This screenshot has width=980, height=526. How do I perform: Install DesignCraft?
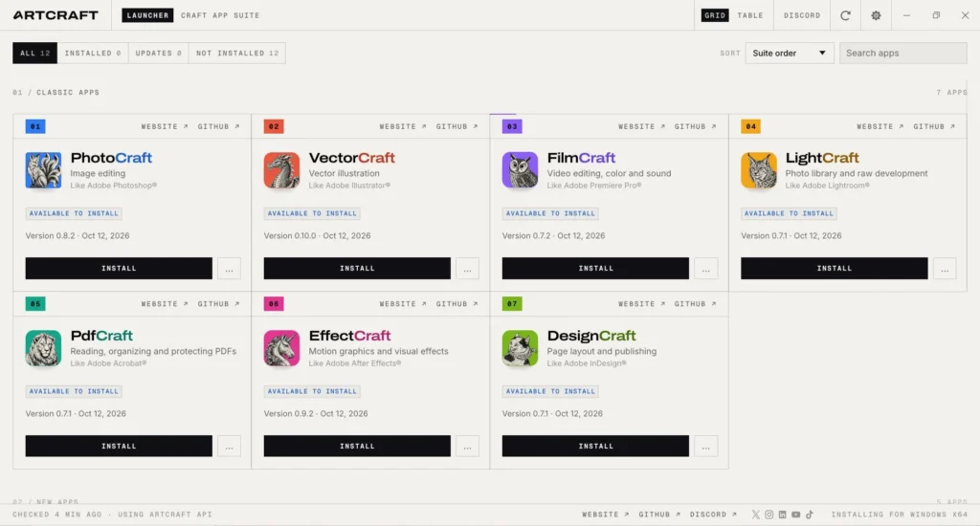coord(595,446)
